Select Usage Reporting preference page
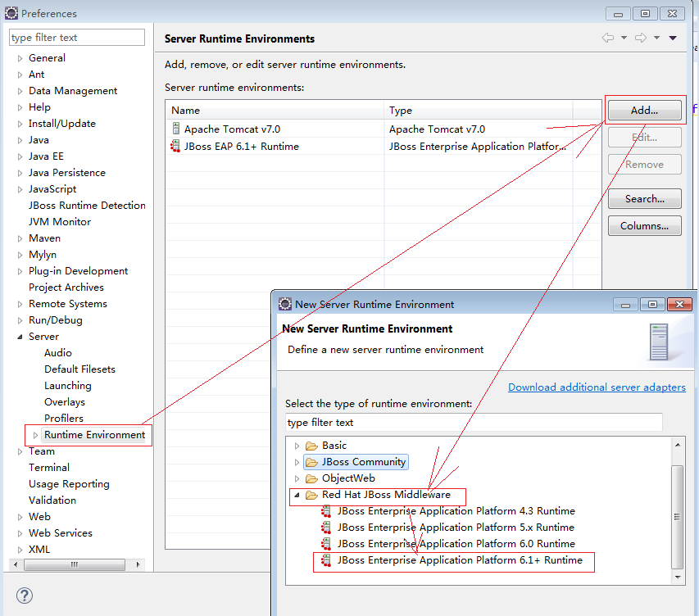 (x=69, y=484)
